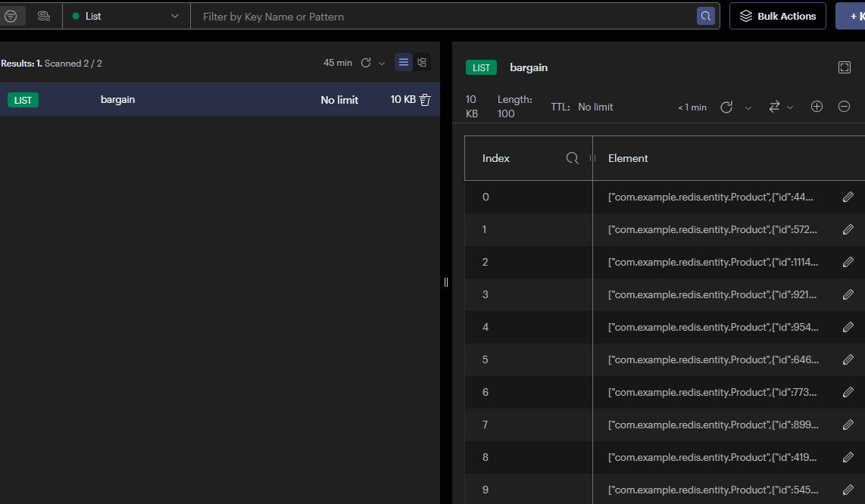Switch to list view of keys
865x504 pixels.
tap(404, 63)
